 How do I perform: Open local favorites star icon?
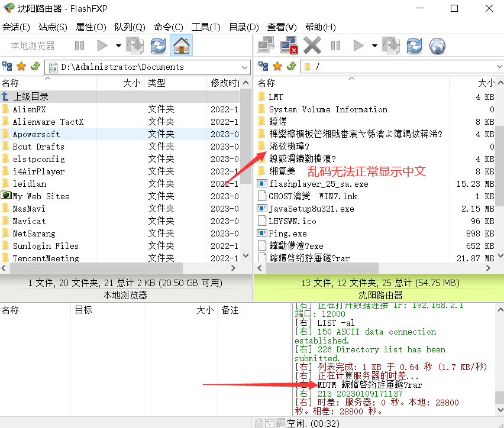point(21,67)
